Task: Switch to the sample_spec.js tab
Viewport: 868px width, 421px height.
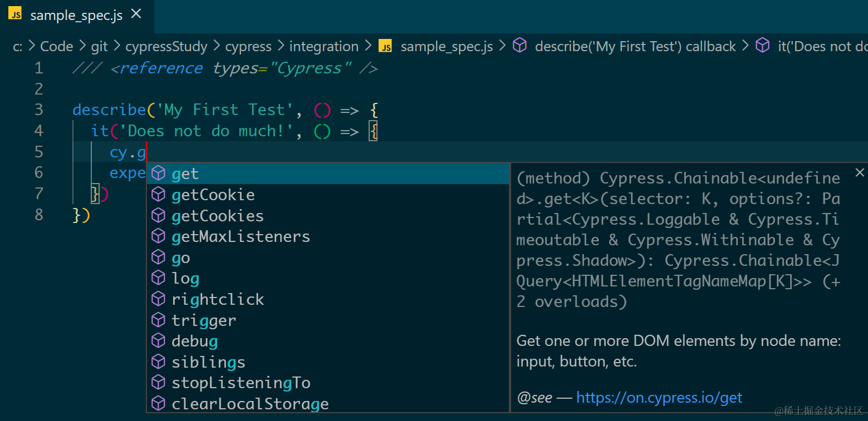Action: coord(76,15)
